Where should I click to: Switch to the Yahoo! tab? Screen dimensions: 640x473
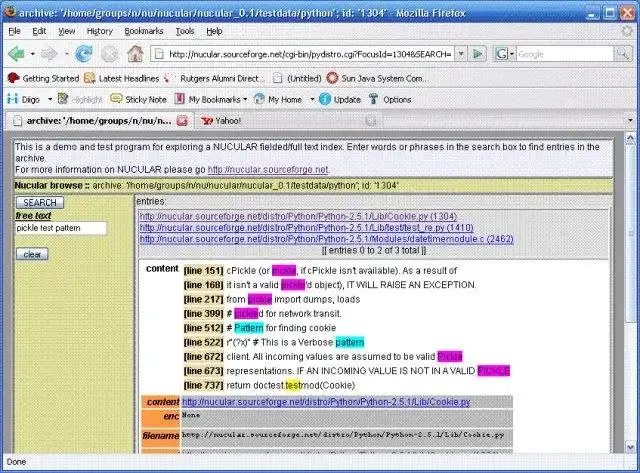(x=286, y=120)
